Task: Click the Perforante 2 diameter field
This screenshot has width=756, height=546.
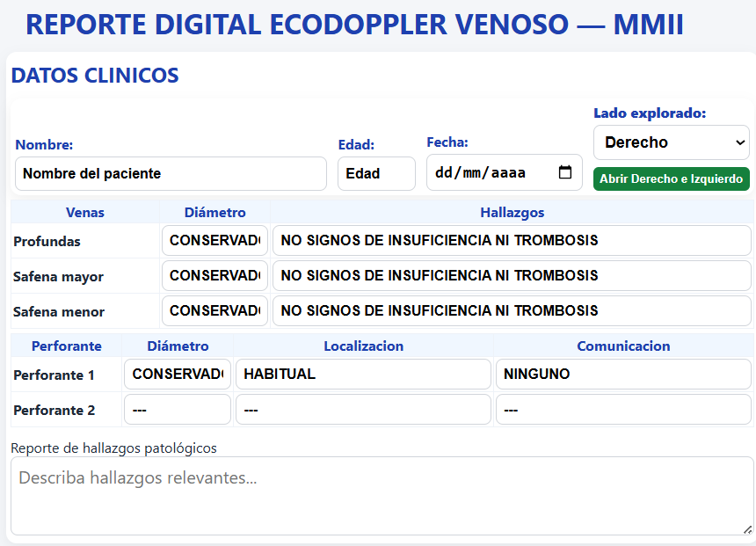Action: 178,410
